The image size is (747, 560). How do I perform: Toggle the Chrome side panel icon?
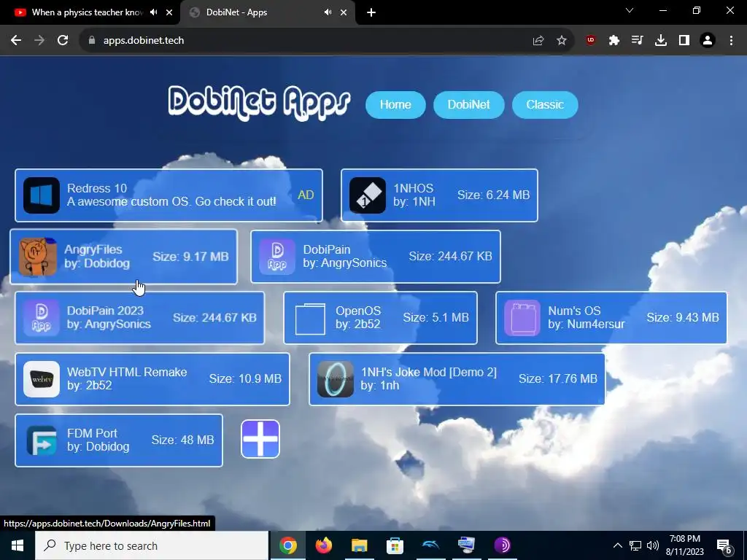point(684,41)
